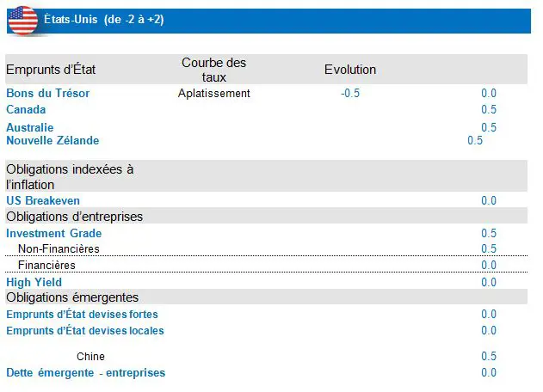
Task: Select the Canada row label
Action: coord(26,109)
